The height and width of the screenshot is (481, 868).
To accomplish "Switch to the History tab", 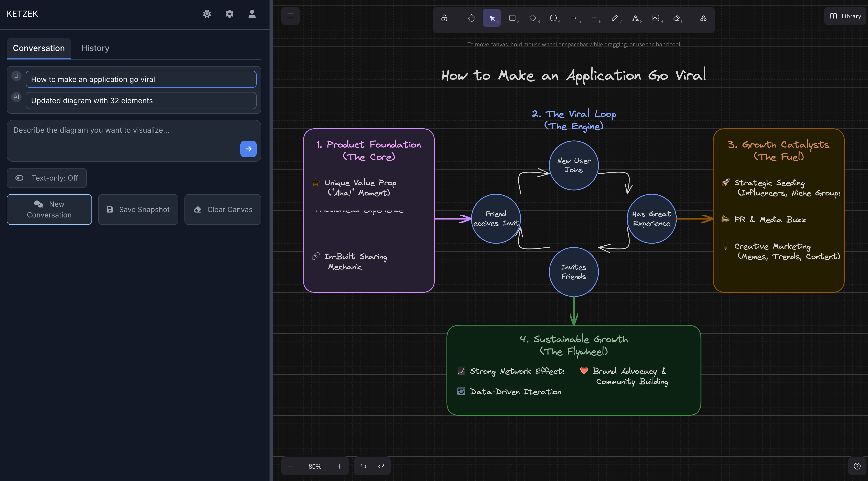I will [x=95, y=48].
